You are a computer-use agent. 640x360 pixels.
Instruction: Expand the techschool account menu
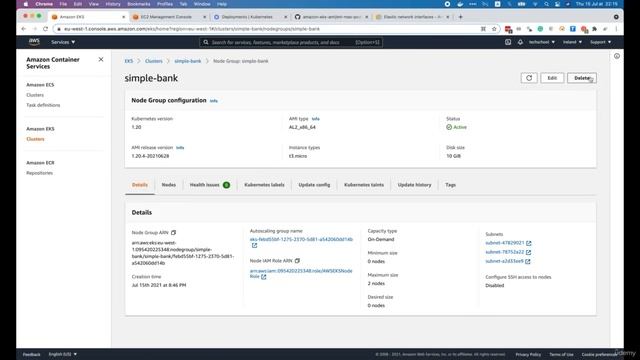pos(542,42)
